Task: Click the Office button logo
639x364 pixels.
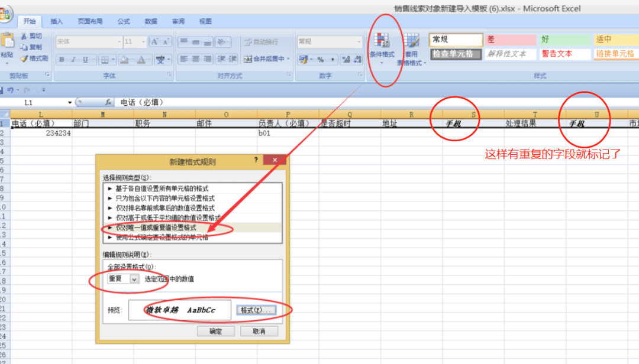Action: [x=5, y=14]
